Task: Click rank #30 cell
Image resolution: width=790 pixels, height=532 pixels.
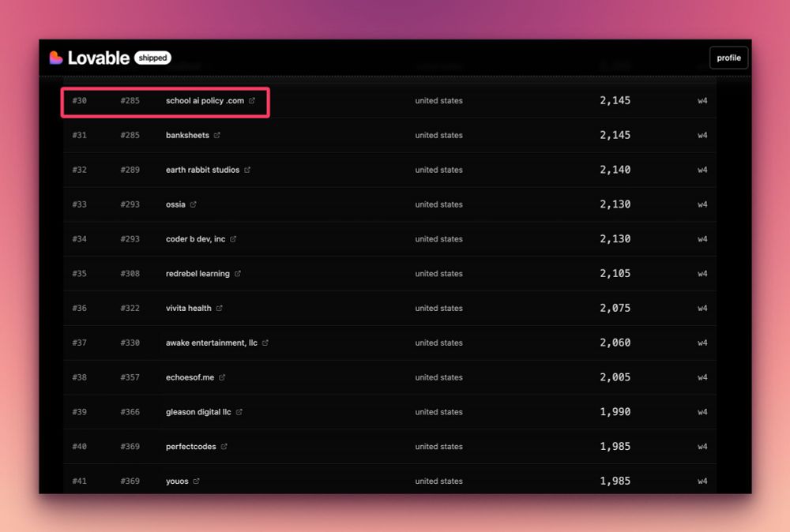Action: pyautogui.click(x=79, y=101)
